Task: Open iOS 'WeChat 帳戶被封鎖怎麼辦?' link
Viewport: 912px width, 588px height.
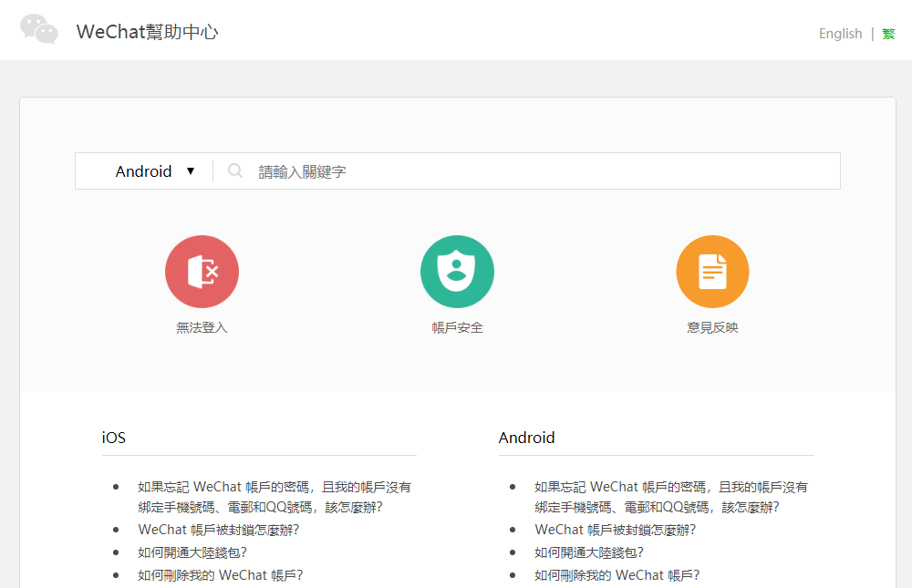Action: coord(219,530)
